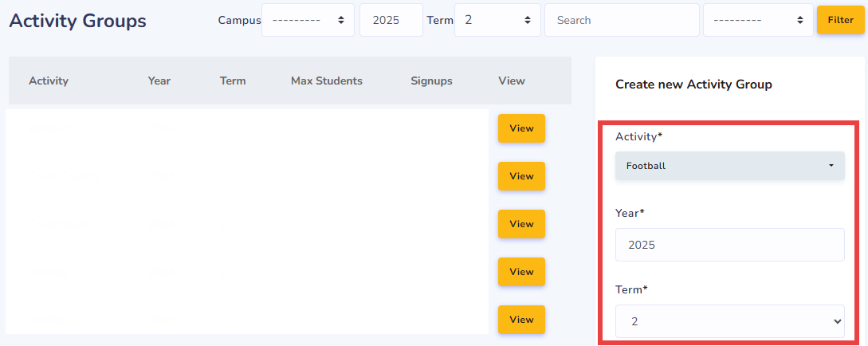
Task: Click View button in second table row
Action: (x=521, y=176)
